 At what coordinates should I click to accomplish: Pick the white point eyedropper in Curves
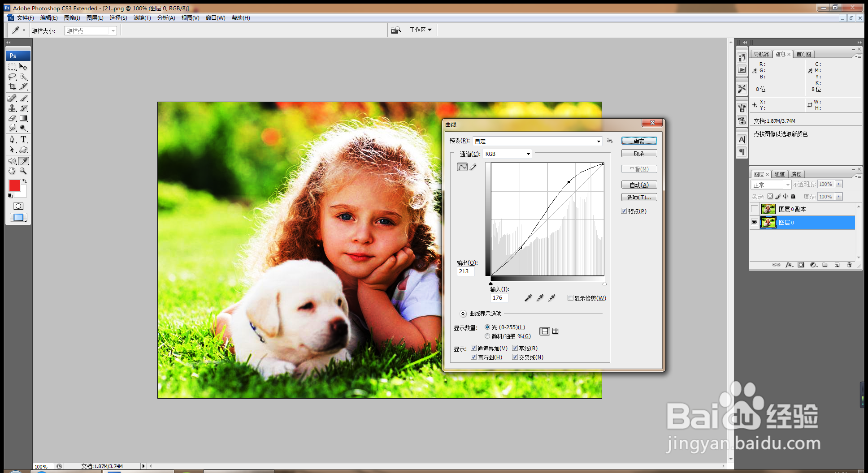(552, 298)
